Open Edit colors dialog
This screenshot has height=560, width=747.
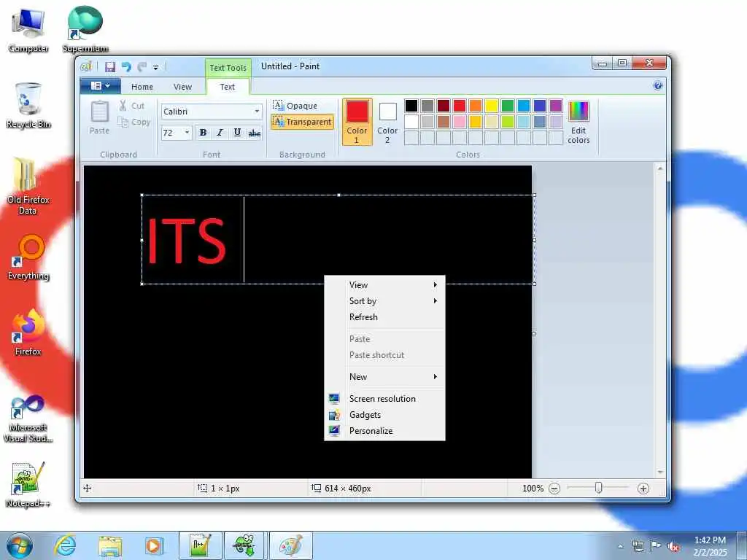tap(578, 122)
